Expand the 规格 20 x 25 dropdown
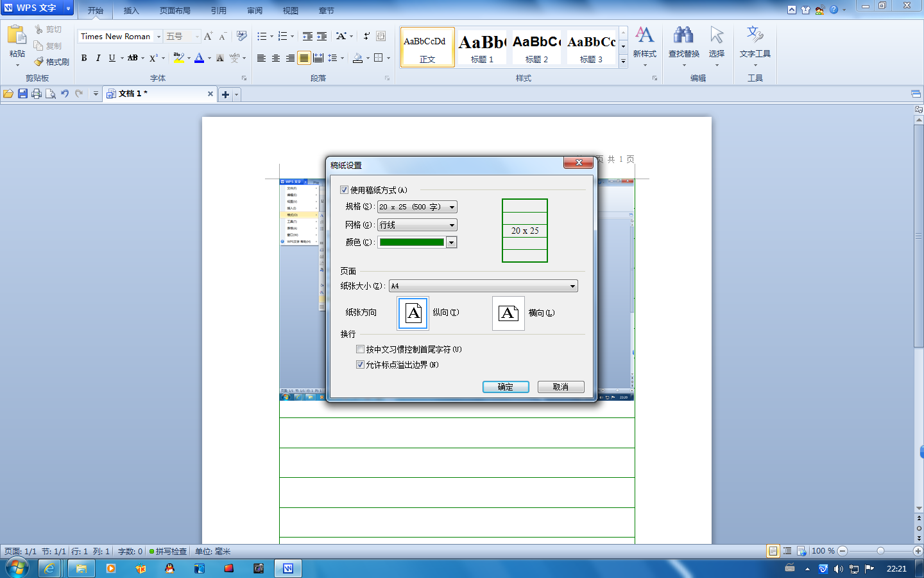 coord(417,207)
